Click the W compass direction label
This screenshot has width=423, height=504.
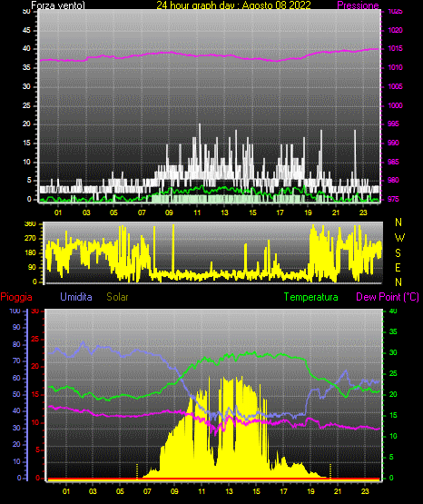[x=399, y=238]
